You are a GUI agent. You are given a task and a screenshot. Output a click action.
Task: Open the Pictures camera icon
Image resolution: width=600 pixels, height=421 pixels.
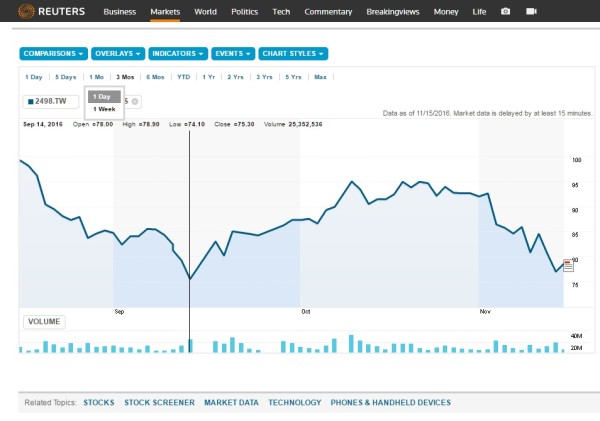[x=505, y=11]
